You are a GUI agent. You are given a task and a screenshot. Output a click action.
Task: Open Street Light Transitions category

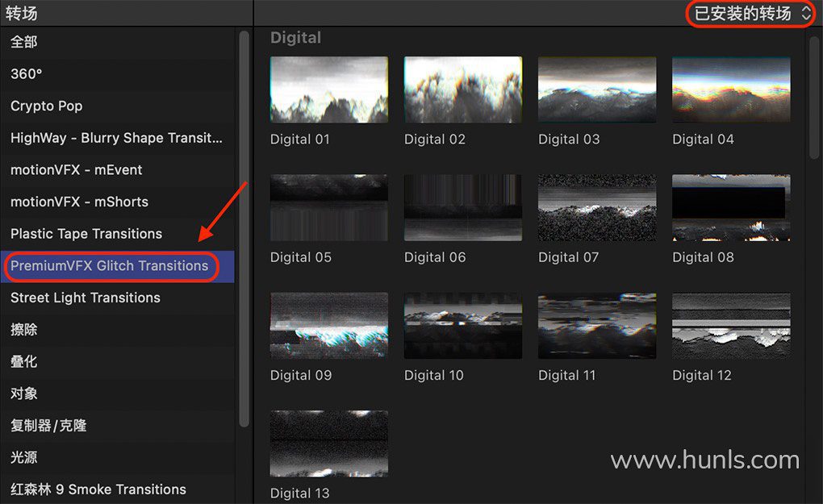pos(118,298)
